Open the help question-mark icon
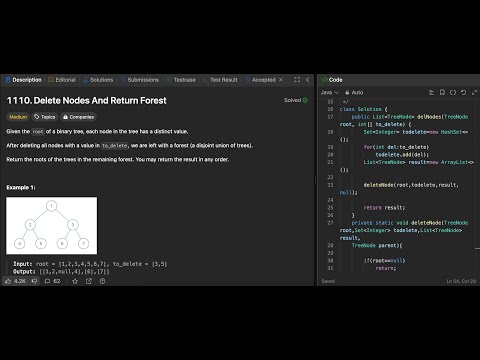Screen dimensions: 480x360 [x=102, y=281]
